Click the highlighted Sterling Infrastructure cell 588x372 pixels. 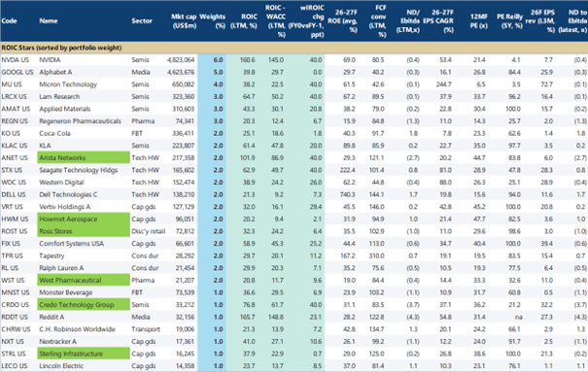[x=84, y=354]
